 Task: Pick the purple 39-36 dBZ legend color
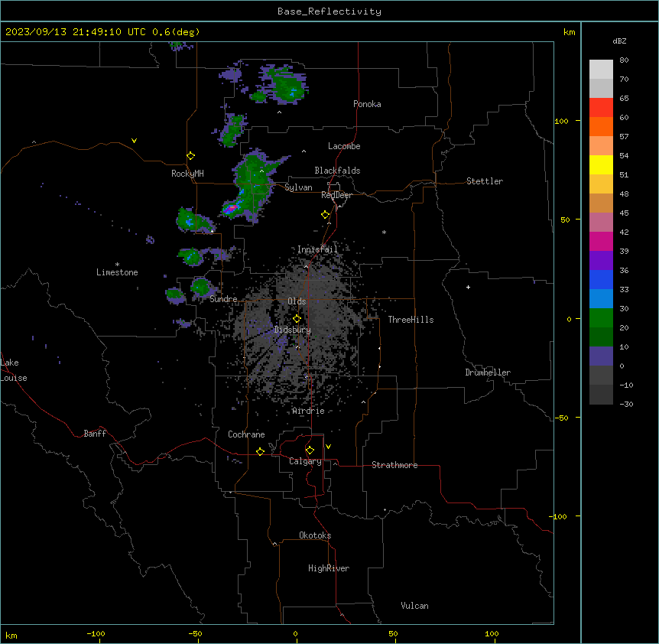[x=601, y=261]
